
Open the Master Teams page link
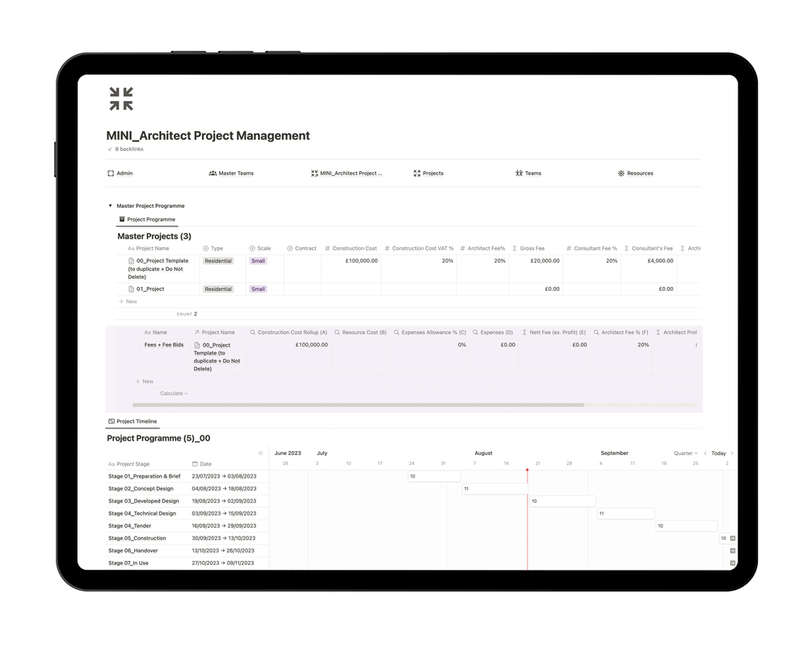[x=231, y=174]
